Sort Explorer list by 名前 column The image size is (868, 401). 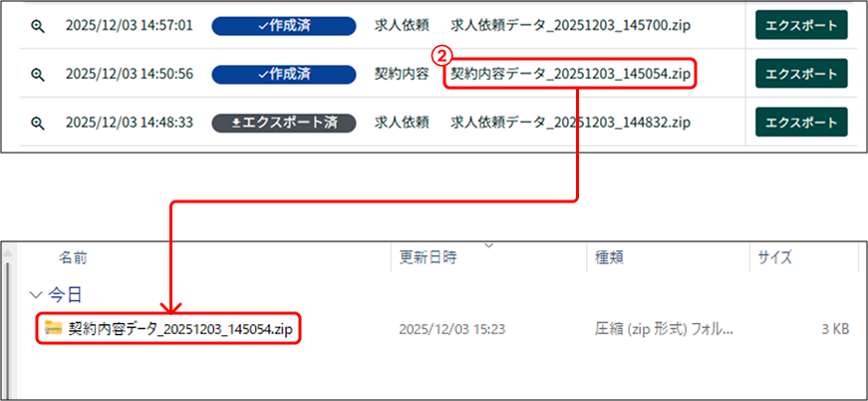tap(73, 257)
